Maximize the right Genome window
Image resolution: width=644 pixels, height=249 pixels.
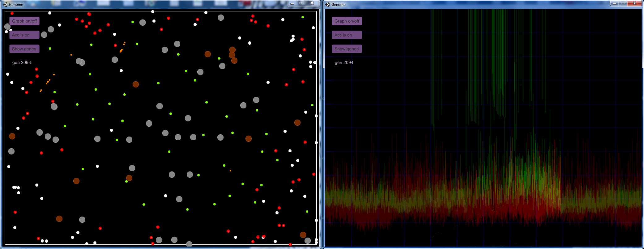(x=623, y=3)
